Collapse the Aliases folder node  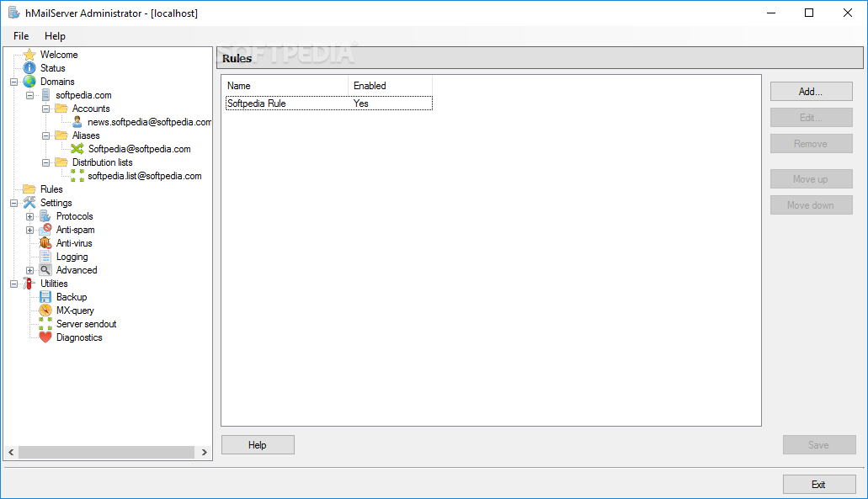(x=46, y=135)
